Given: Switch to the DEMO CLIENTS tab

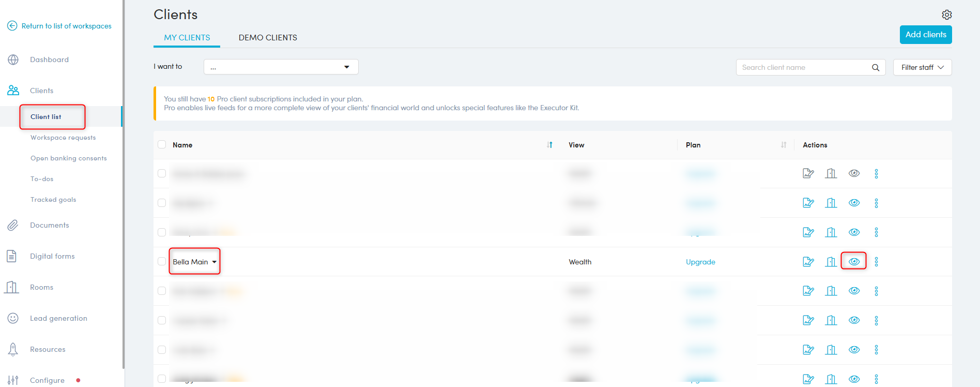Looking at the screenshot, I should pos(268,38).
